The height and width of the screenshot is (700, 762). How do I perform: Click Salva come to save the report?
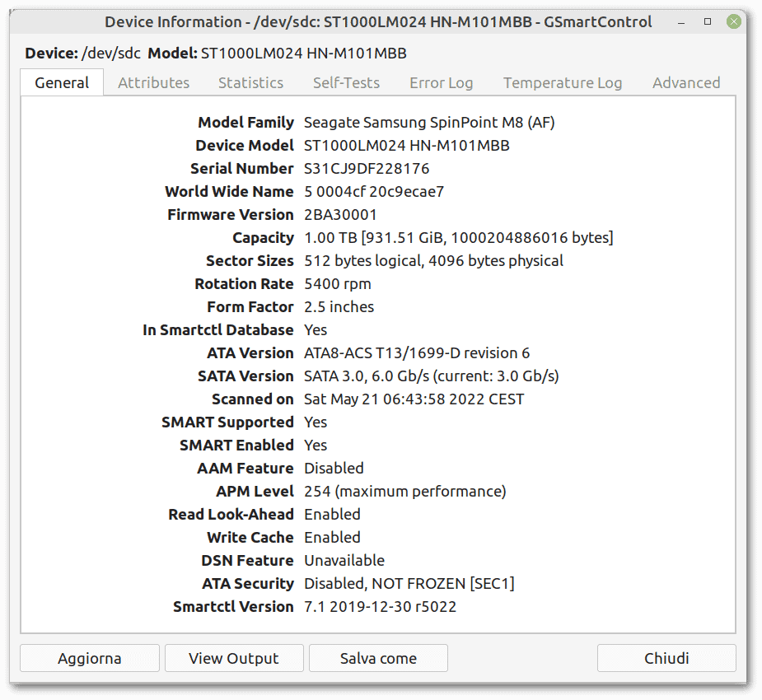click(x=378, y=658)
